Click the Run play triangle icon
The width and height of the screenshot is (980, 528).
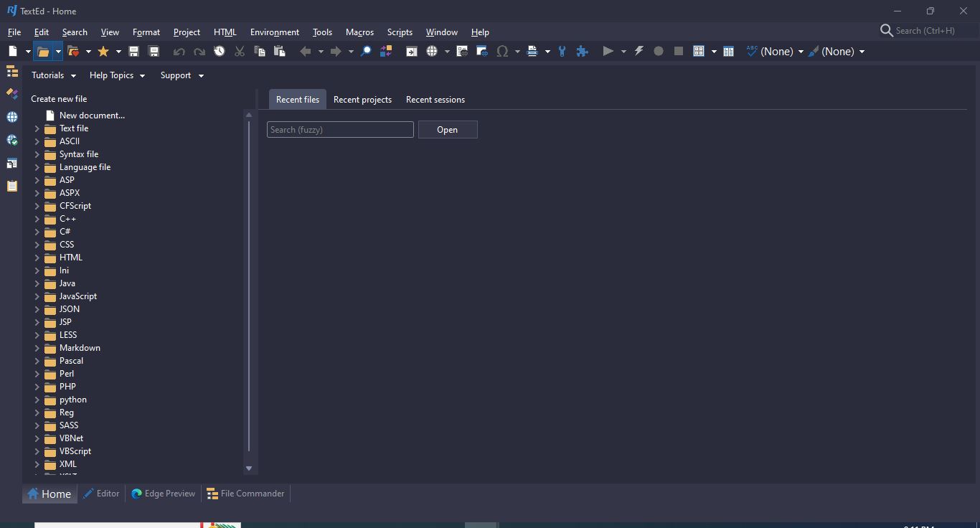click(608, 52)
